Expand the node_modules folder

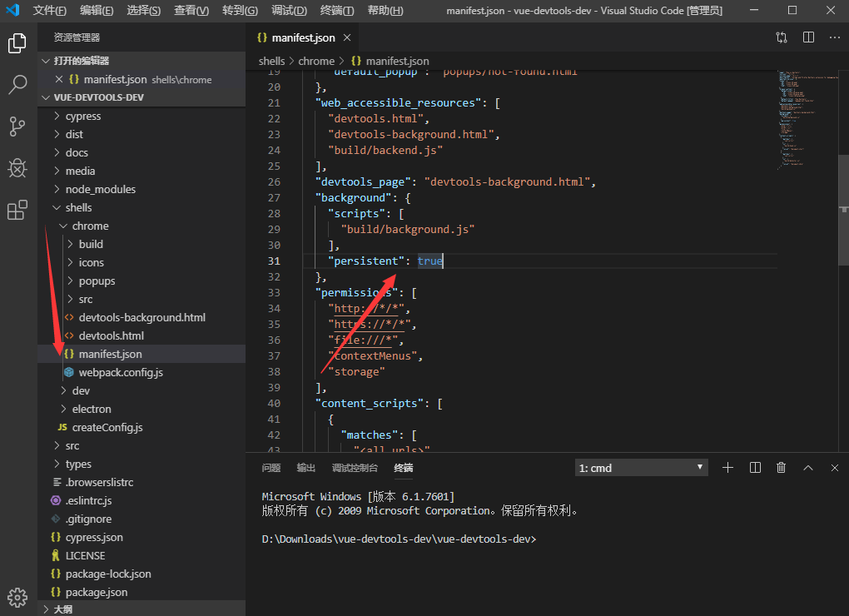pos(100,189)
